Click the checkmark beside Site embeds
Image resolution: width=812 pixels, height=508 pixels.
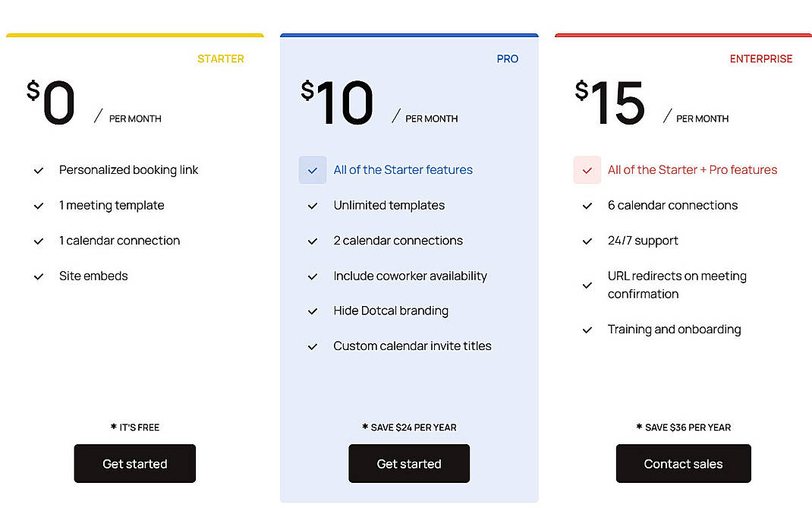point(39,276)
